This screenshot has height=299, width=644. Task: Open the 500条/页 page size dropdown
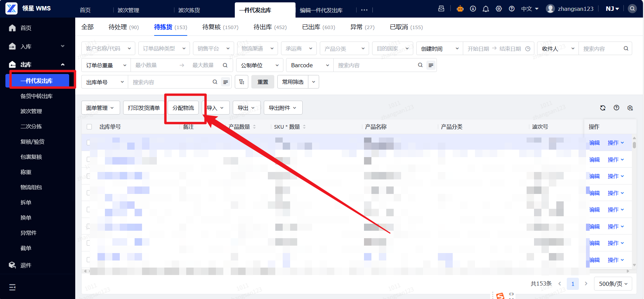[x=613, y=284]
